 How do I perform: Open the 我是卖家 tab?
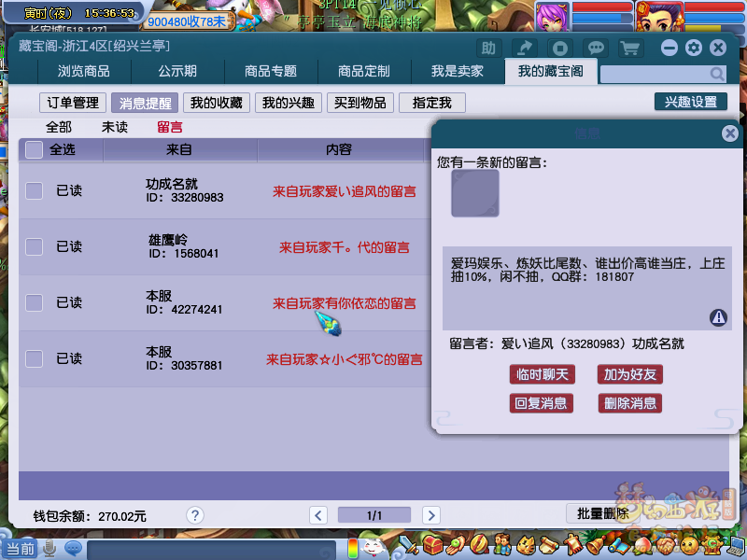[x=458, y=72]
